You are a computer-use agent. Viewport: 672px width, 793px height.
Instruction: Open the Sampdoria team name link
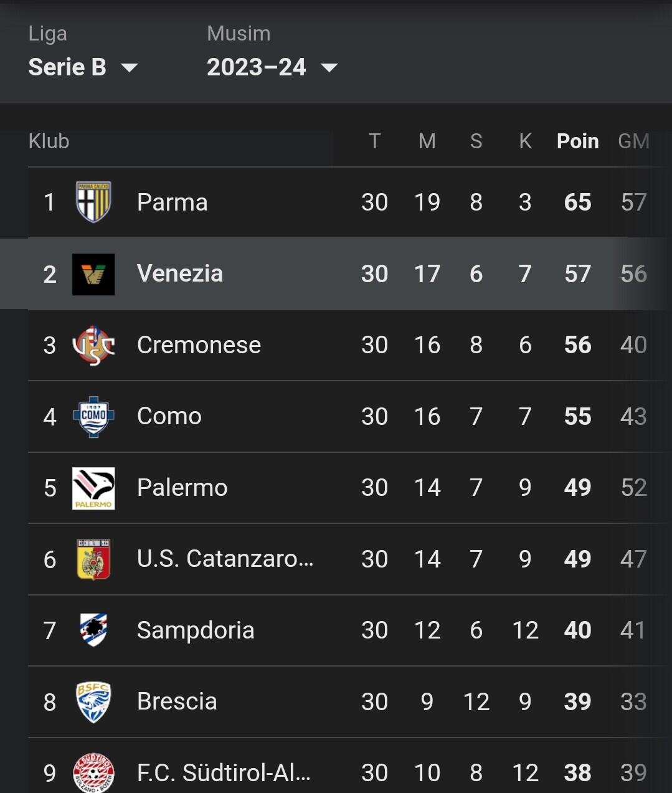(x=196, y=630)
